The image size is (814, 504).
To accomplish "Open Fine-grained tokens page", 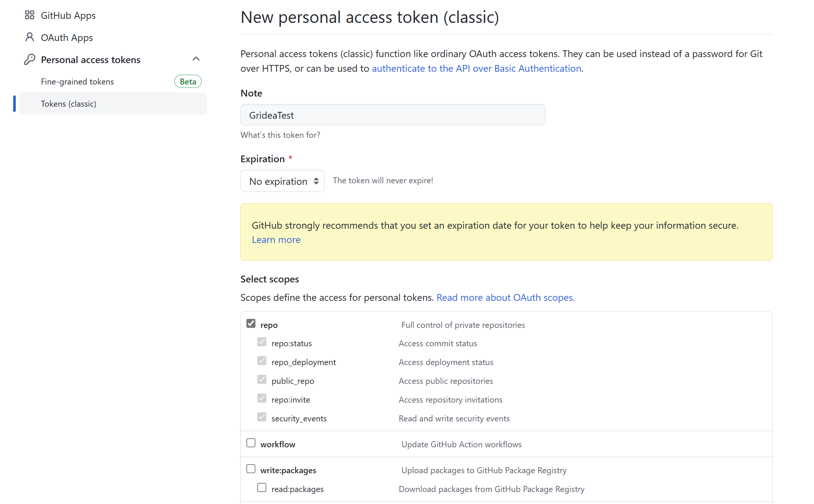I will [x=77, y=81].
